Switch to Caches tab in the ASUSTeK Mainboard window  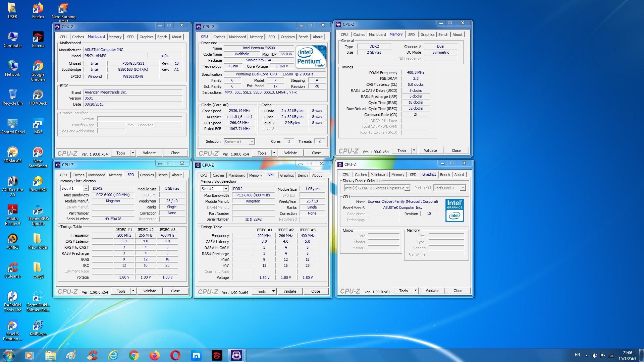tap(78, 37)
